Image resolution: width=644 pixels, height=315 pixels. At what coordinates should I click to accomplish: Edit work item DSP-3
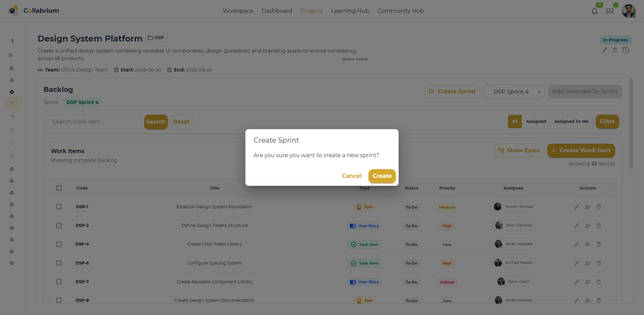576,226
